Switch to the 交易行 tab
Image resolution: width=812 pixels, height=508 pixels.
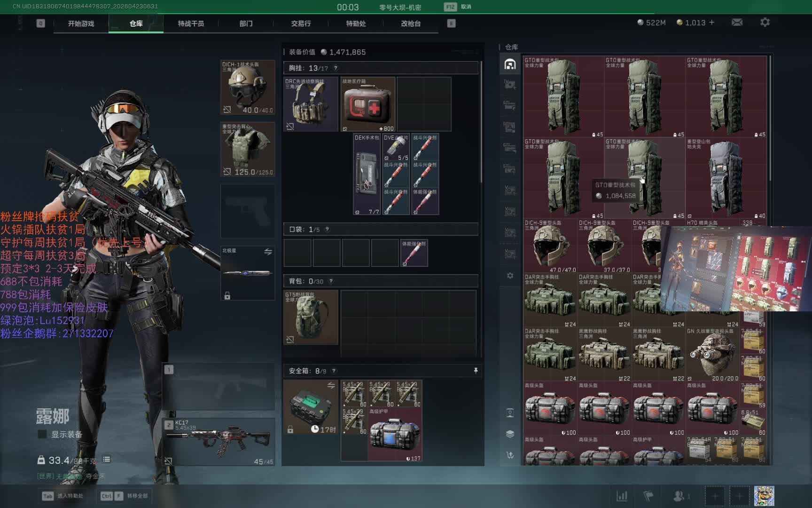click(x=301, y=24)
